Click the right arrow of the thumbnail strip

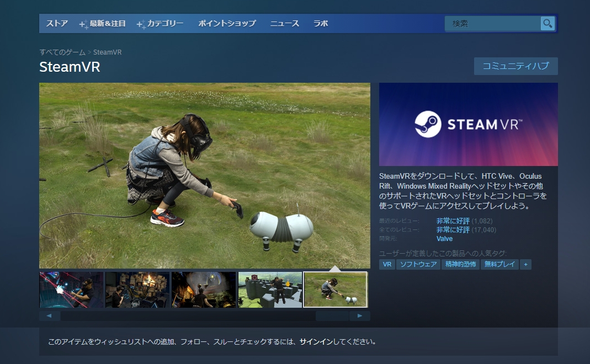coord(360,316)
